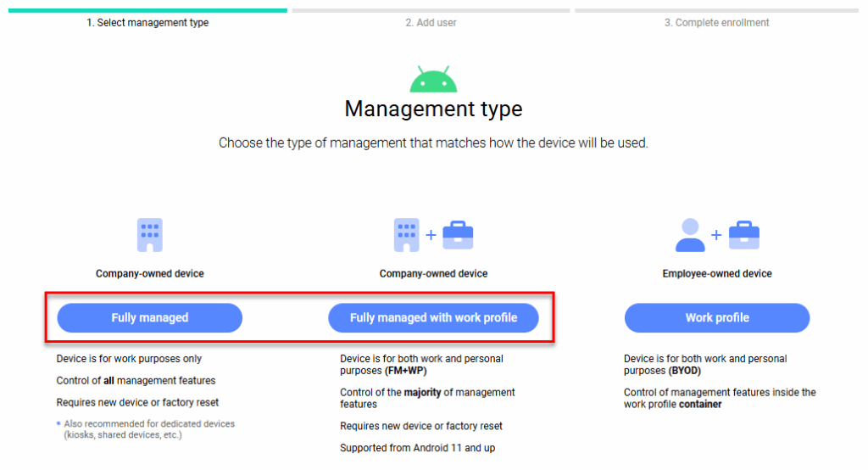Go to step 3 Complete enrollment

pyautogui.click(x=716, y=23)
